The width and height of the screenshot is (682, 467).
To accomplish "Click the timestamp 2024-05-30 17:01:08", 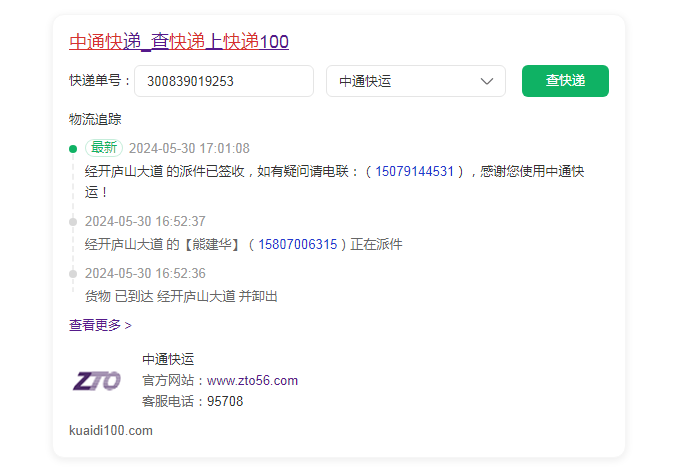I will tap(189, 148).
